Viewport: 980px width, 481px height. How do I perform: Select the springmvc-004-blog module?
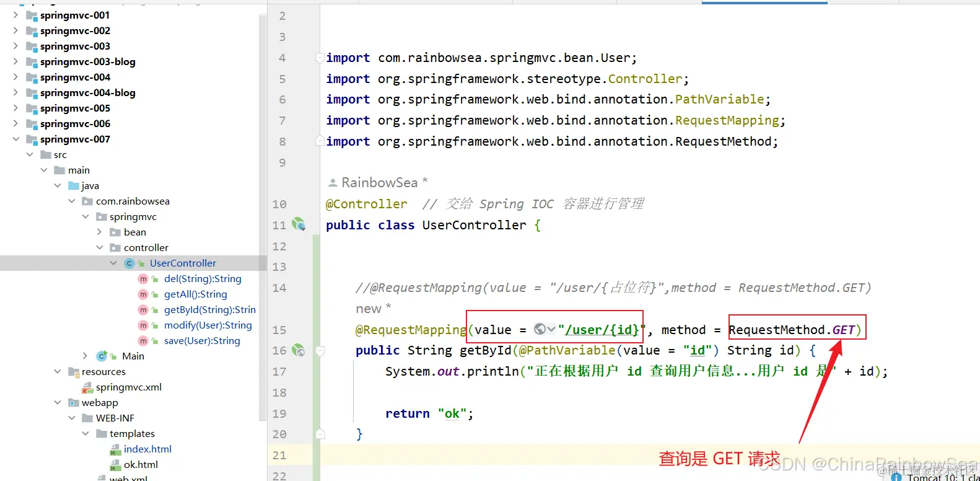[x=87, y=92]
